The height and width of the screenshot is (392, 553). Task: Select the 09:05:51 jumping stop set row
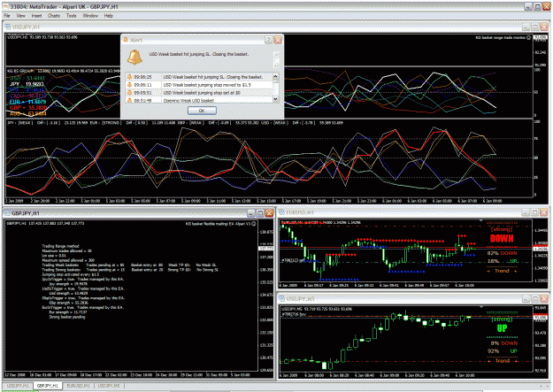(199, 93)
